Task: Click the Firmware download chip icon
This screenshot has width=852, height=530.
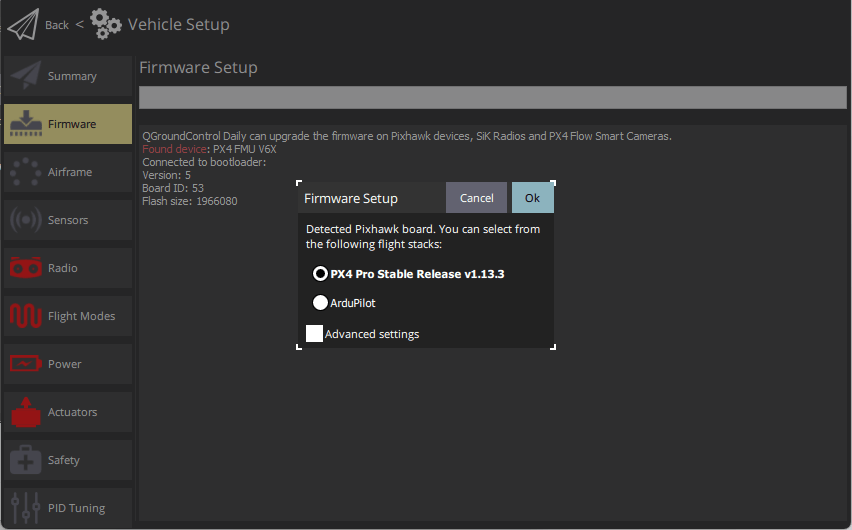Action: point(25,124)
